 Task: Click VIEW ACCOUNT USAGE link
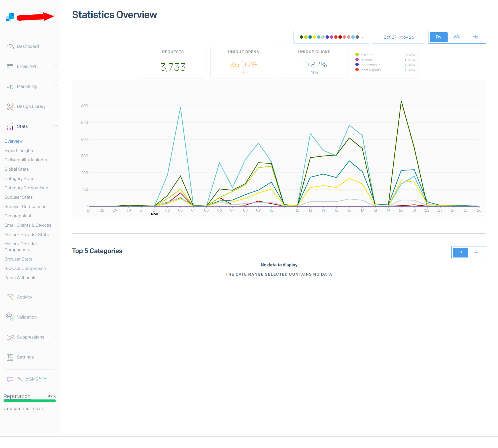point(24,409)
